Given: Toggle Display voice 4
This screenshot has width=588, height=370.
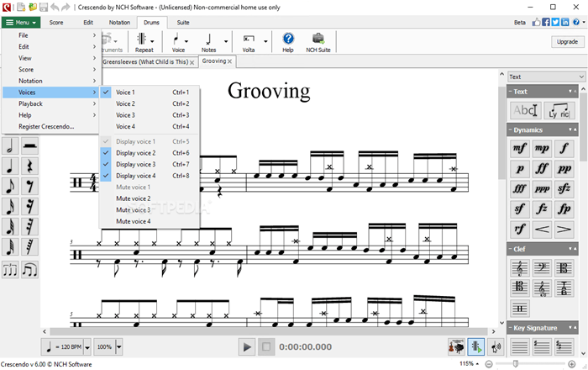Looking at the screenshot, I should coord(149,176).
